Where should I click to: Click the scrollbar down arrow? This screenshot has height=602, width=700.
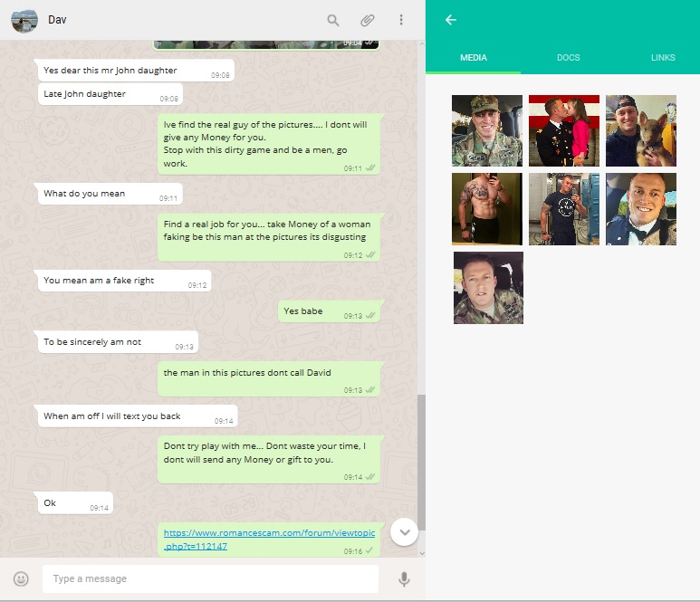tap(421, 553)
